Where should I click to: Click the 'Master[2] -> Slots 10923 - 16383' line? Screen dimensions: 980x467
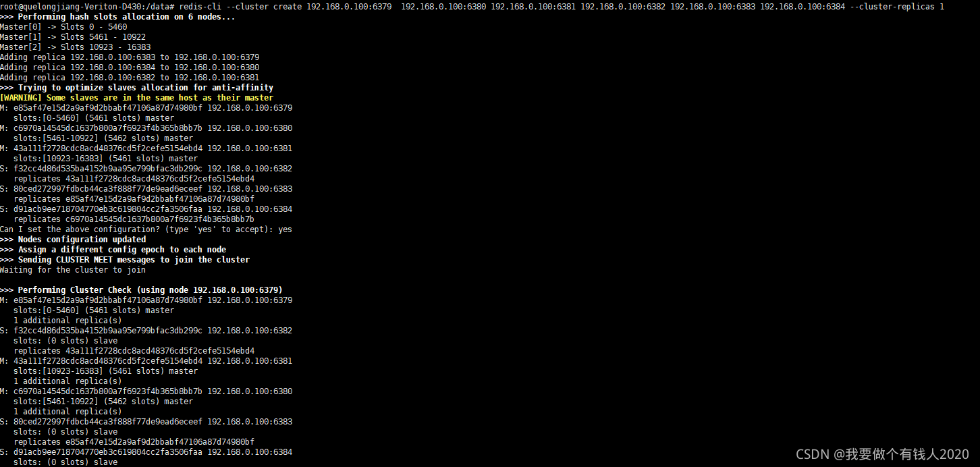click(76, 47)
